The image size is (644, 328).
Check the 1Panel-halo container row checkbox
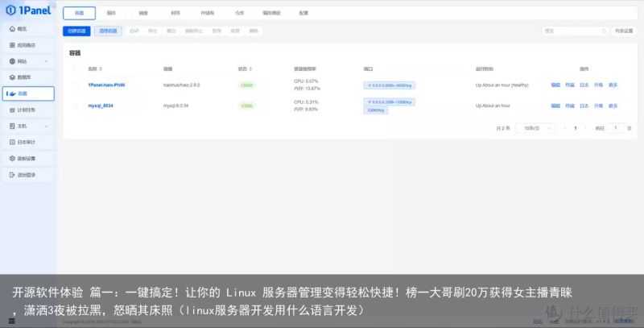pyautogui.click(x=75, y=85)
